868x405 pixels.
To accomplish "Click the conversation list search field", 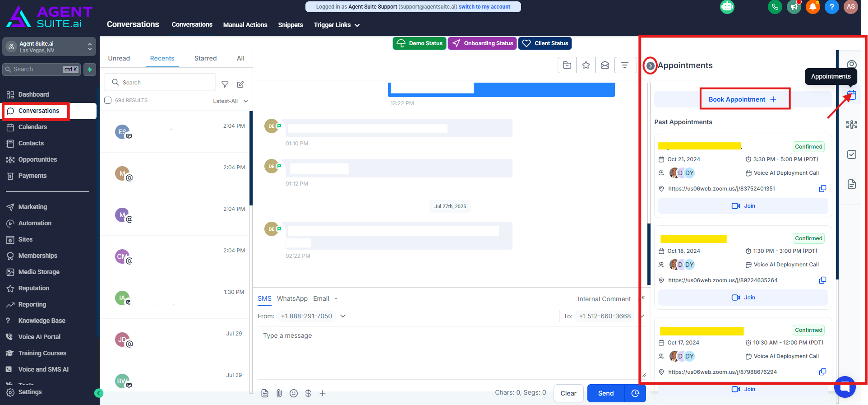I will click(x=160, y=83).
